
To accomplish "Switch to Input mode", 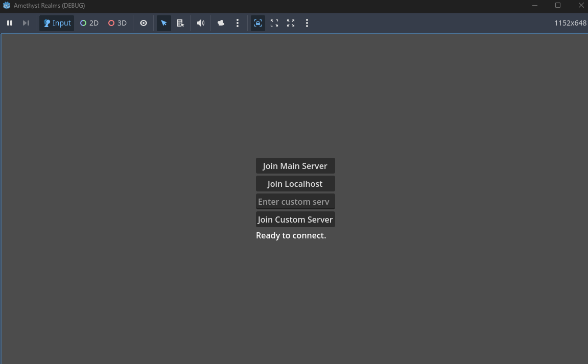I will tap(57, 23).
